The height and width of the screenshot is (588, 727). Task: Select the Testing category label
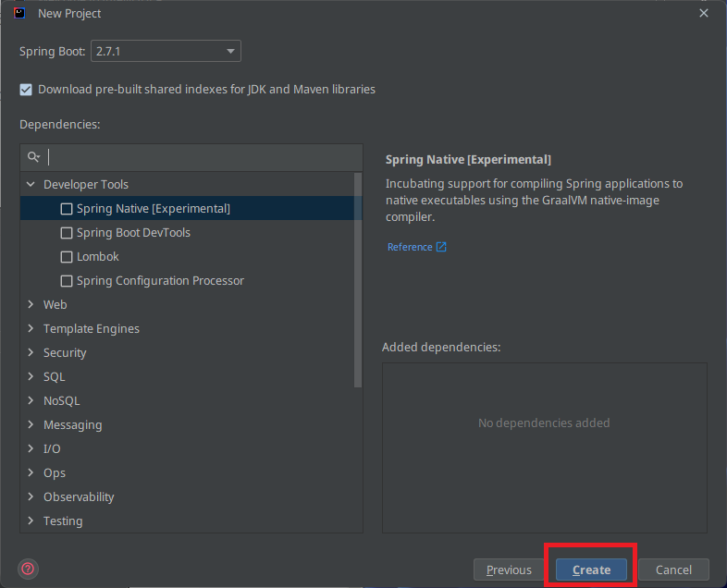(x=63, y=521)
